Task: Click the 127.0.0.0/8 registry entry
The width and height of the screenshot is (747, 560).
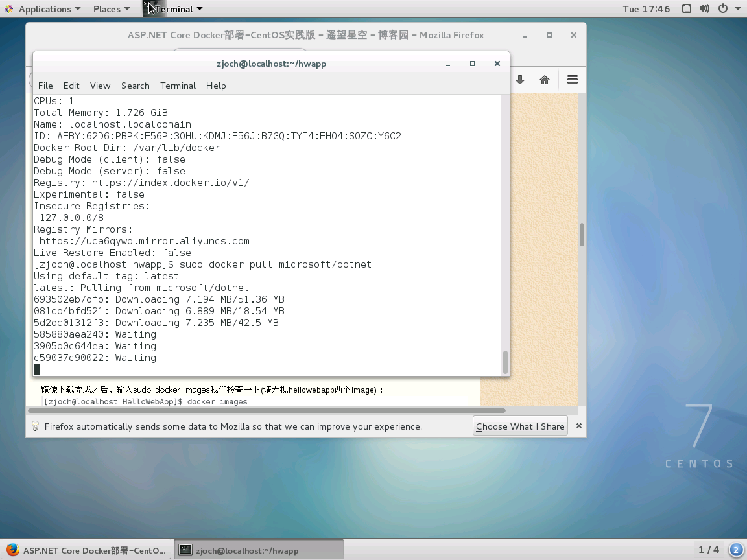Action: 71,218
